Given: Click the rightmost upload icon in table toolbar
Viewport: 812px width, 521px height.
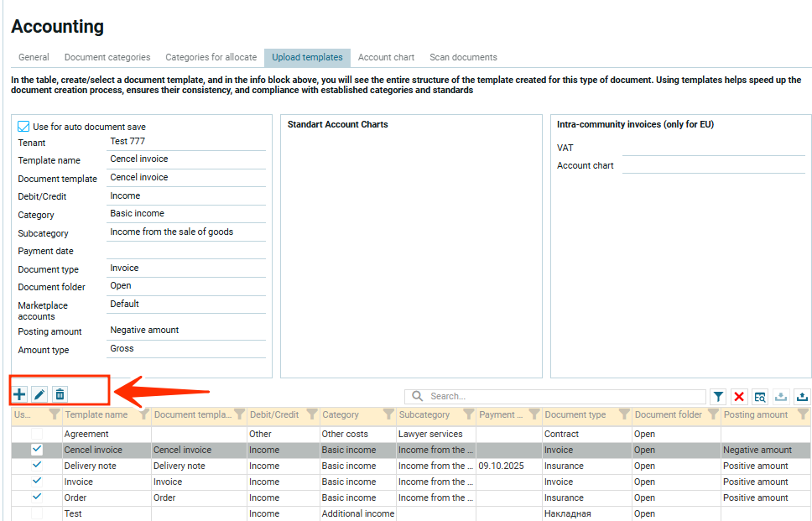Looking at the screenshot, I should [x=803, y=397].
